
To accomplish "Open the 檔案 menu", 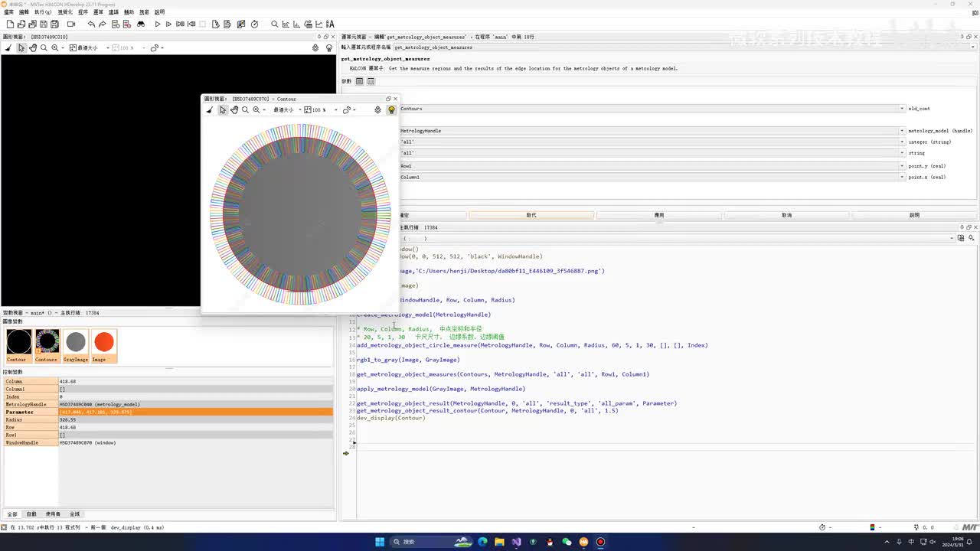I will pyautogui.click(x=9, y=12).
